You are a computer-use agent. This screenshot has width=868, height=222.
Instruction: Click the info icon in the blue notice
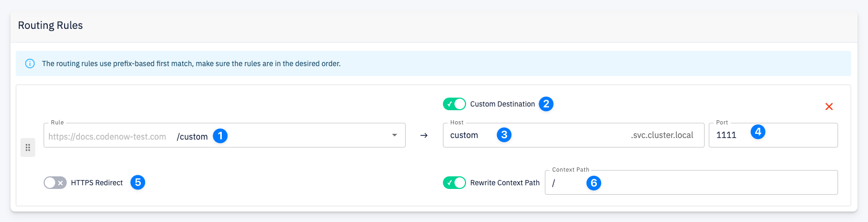[x=30, y=64]
